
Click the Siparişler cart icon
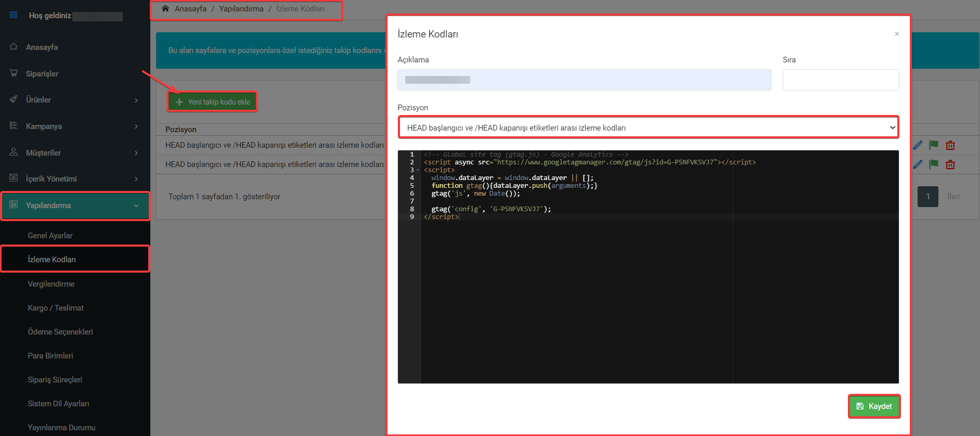click(14, 73)
